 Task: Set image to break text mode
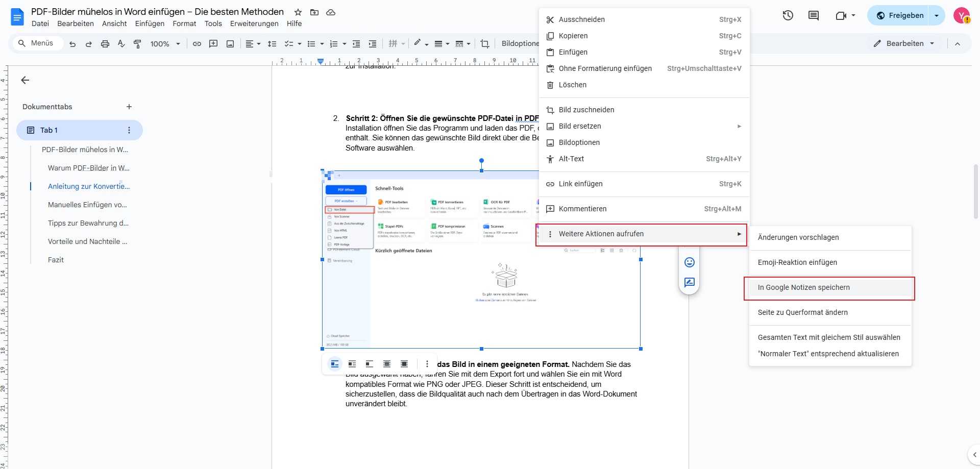tap(370, 364)
